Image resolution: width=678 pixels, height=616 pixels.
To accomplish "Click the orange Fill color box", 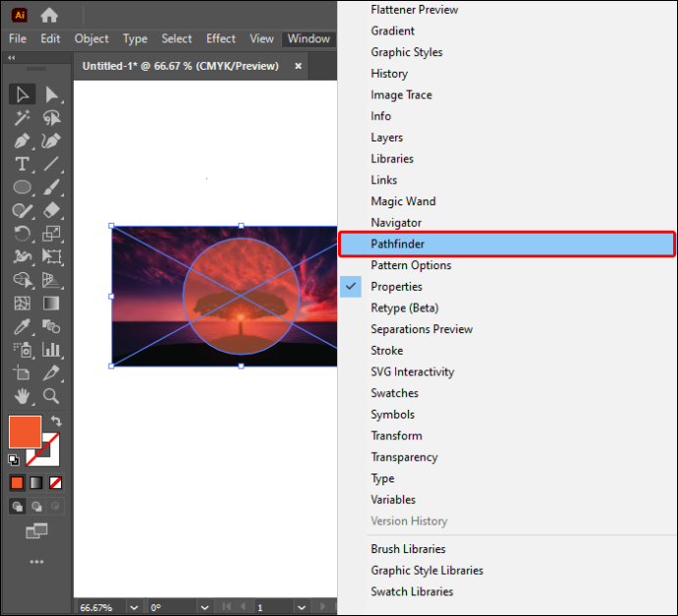I will pyautogui.click(x=26, y=432).
